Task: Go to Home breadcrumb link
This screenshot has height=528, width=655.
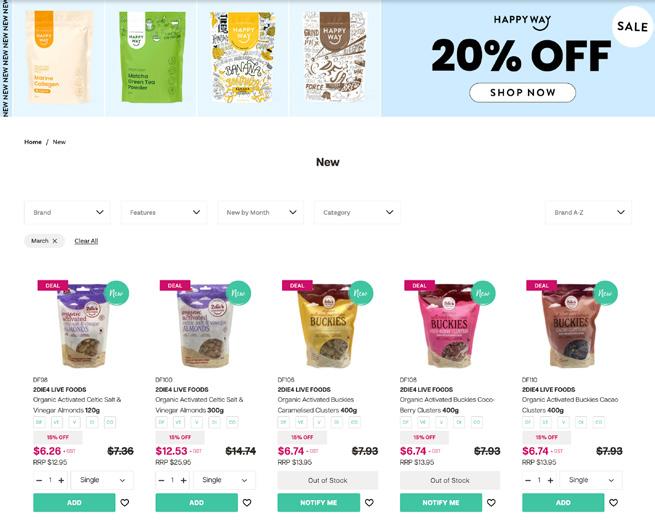Action: click(x=33, y=142)
